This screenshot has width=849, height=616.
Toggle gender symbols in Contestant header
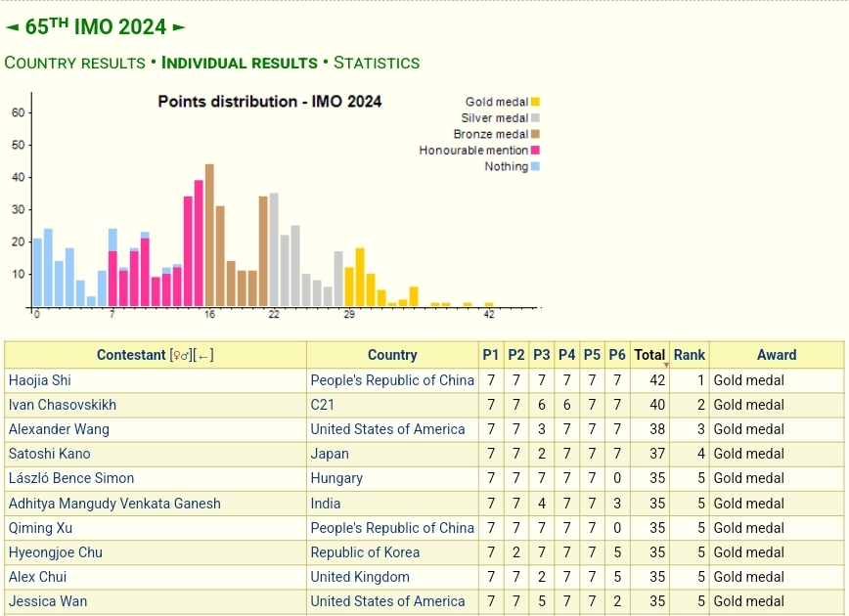tap(181, 356)
